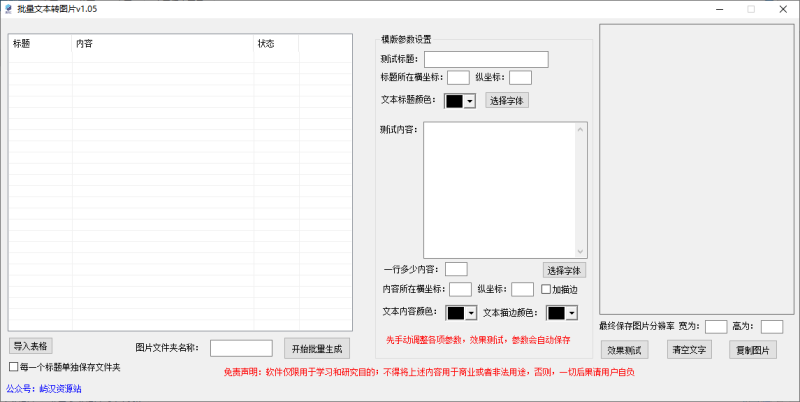Screen dimensions: 800x402
Task: Focus the 标题所在横坐标 input field
Action: (x=458, y=78)
